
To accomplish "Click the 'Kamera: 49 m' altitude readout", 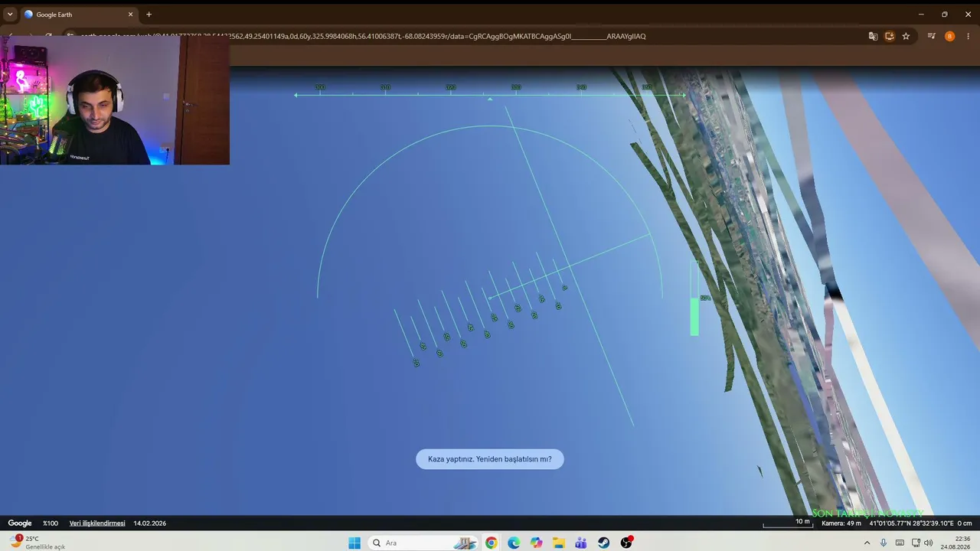I will pos(841,523).
